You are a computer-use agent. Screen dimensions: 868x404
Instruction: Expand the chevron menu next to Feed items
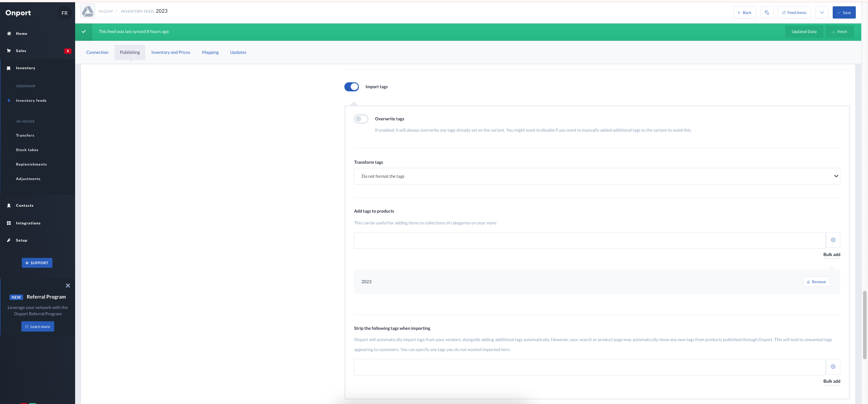point(822,13)
